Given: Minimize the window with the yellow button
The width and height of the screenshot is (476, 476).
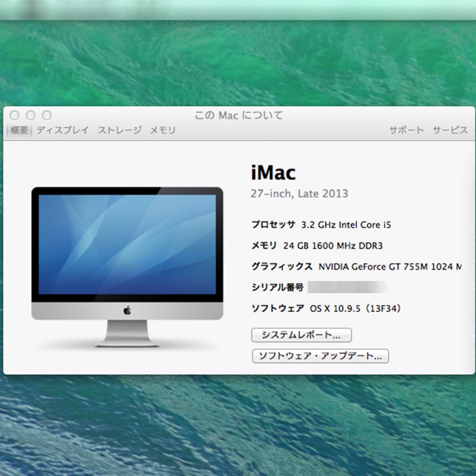Looking at the screenshot, I should (30, 115).
